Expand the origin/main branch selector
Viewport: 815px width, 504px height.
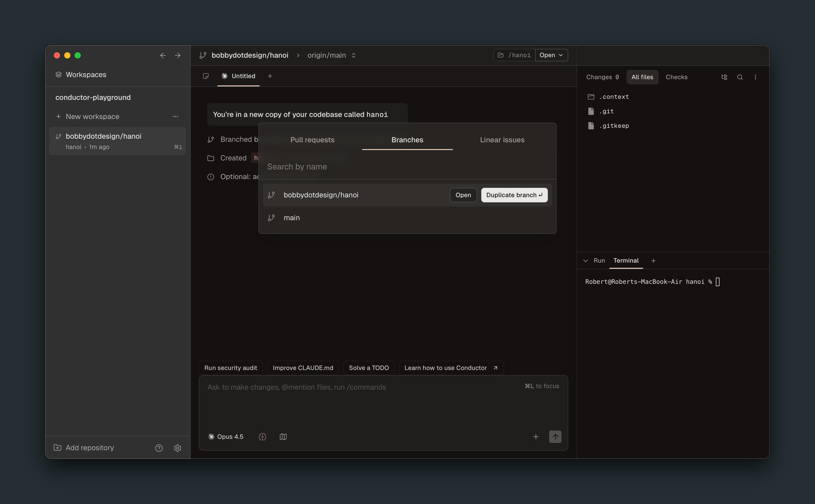(x=331, y=55)
